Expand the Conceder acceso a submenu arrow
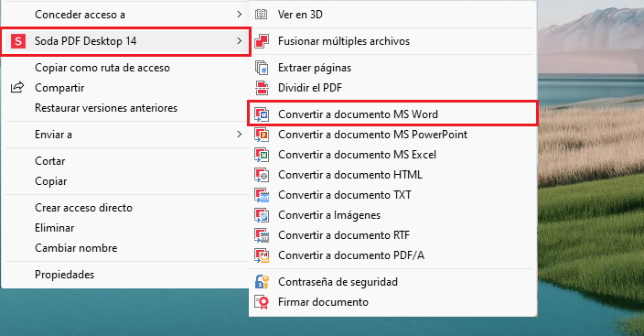 pyautogui.click(x=239, y=15)
